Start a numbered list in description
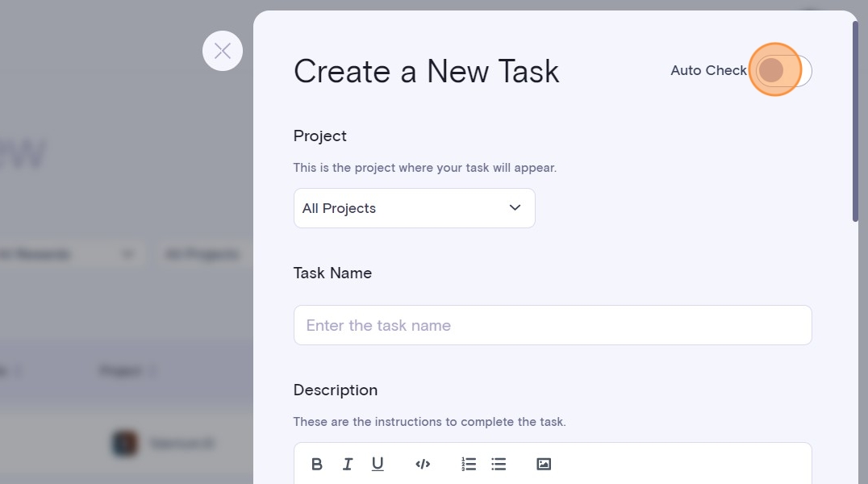This screenshot has height=484, width=868. click(469, 464)
